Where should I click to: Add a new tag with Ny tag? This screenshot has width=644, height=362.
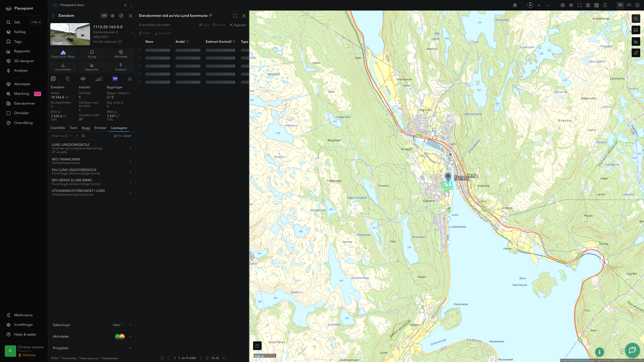[x=92, y=54]
